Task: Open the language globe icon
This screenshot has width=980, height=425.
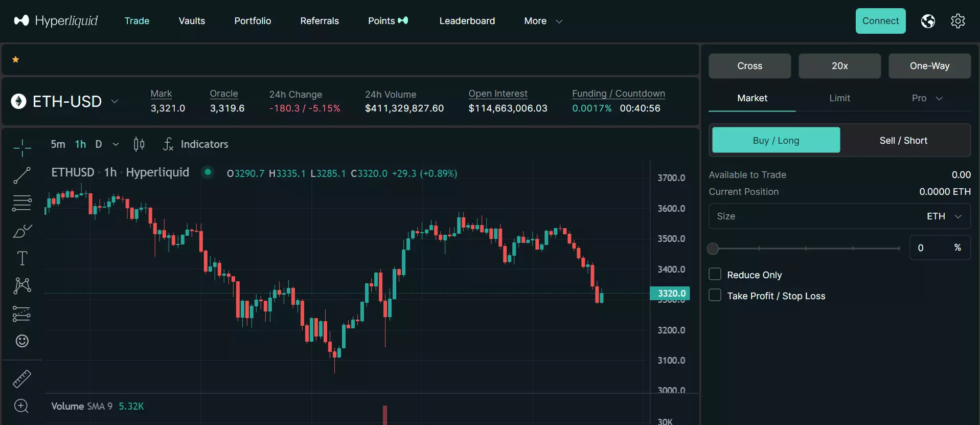Action: pos(928,21)
